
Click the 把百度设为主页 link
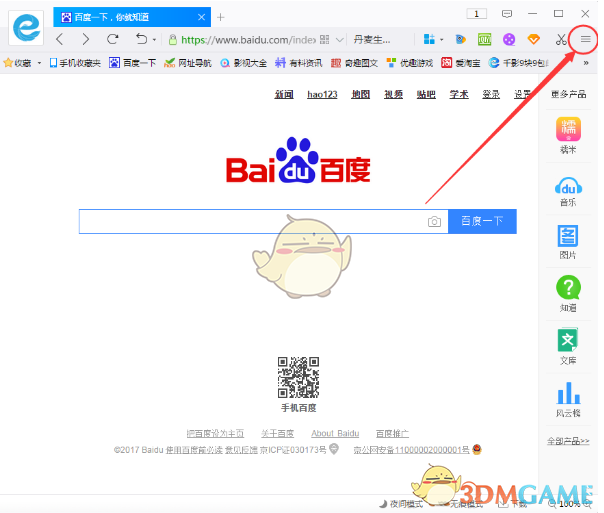pos(215,434)
